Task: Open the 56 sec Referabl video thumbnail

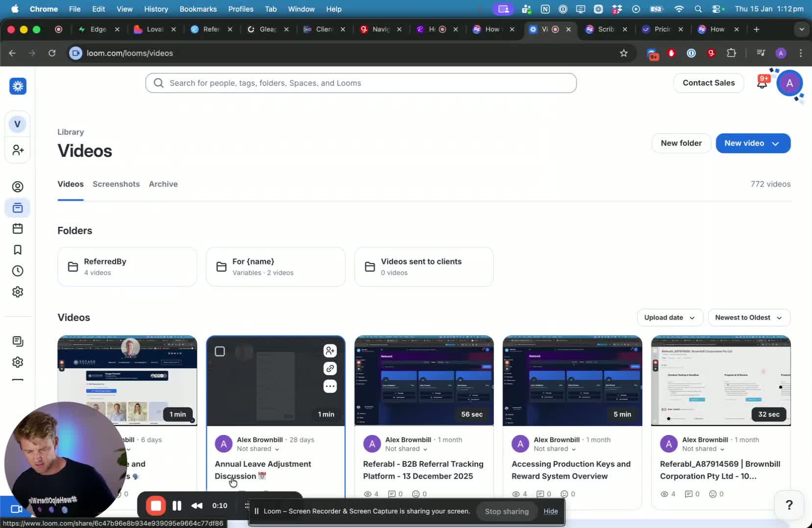Action: coord(424,381)
